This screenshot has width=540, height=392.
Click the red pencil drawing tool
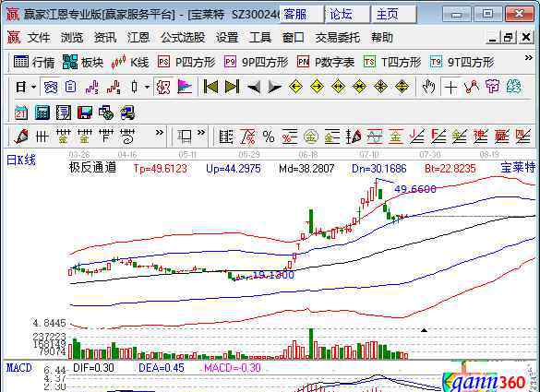click(x=21, y=137)
